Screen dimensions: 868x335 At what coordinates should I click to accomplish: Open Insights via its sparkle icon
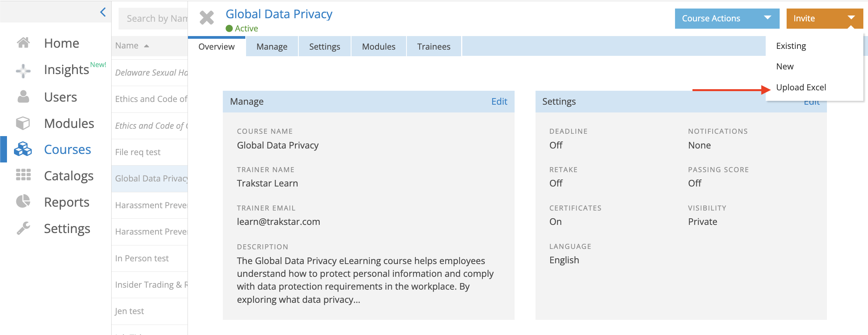(x=23, y=71)
